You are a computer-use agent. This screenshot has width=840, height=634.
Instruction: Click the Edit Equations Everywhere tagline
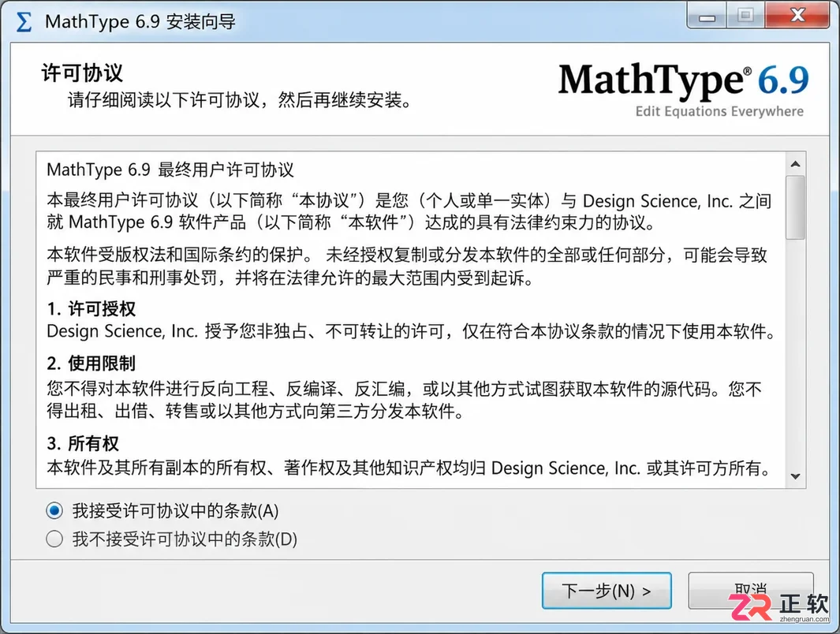[719, 111]
